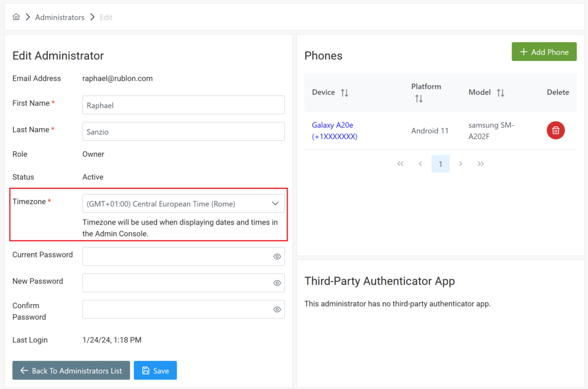Delete the Galaxy A20e phone using the trash icon
This screenshot has width=588, height=389.
pyautogui.click(x=555, y=130)
